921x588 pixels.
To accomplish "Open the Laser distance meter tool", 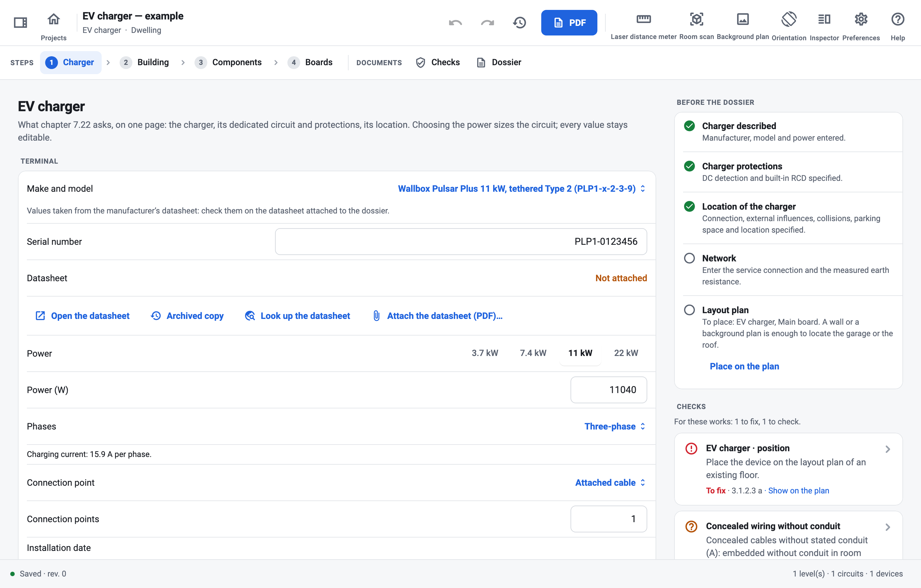I will coord(643,19).
